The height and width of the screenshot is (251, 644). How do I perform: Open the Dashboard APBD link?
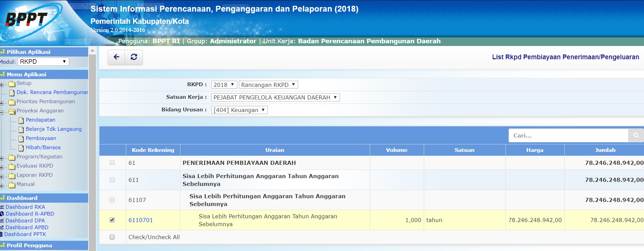pyautogui.click(x=27, y=227)
